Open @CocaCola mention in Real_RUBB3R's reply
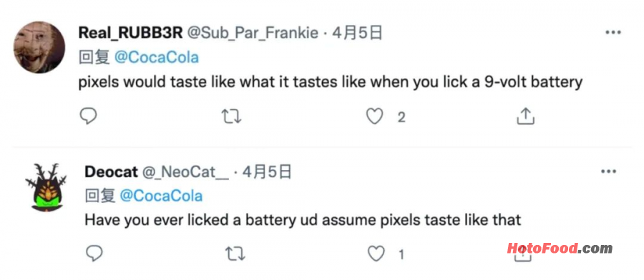This screenshot has width=644, height=280. point(156,57)
